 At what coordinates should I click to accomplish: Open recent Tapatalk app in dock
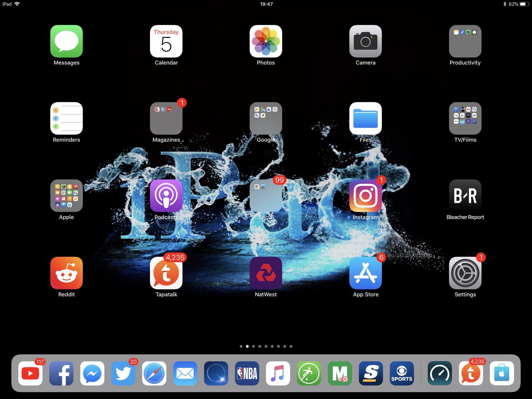(x=471, y=373)
